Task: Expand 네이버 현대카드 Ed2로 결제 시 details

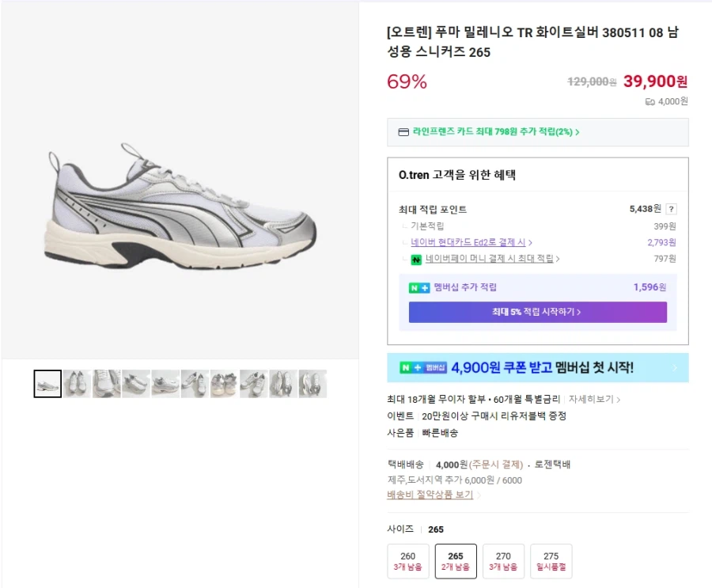Action: pos(472,242)
